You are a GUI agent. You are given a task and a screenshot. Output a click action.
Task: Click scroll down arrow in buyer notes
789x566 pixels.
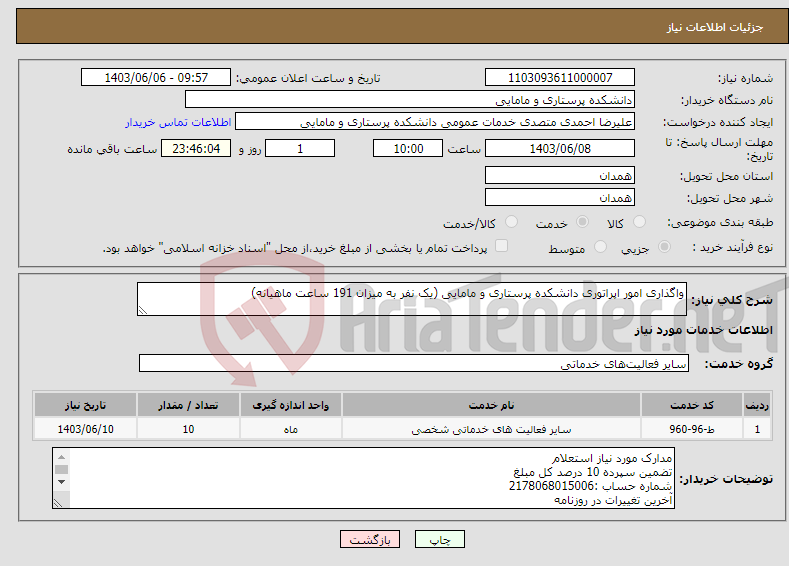[61, 482]
